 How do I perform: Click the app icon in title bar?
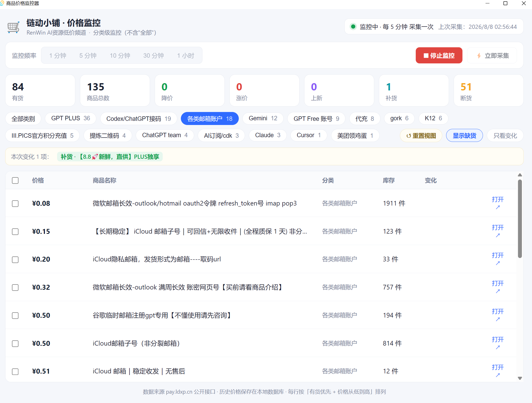coord(2,3)
